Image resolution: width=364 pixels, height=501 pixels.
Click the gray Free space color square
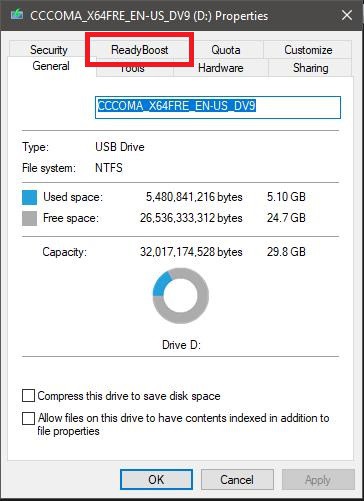pyautogui.click(x=29, y=219)
